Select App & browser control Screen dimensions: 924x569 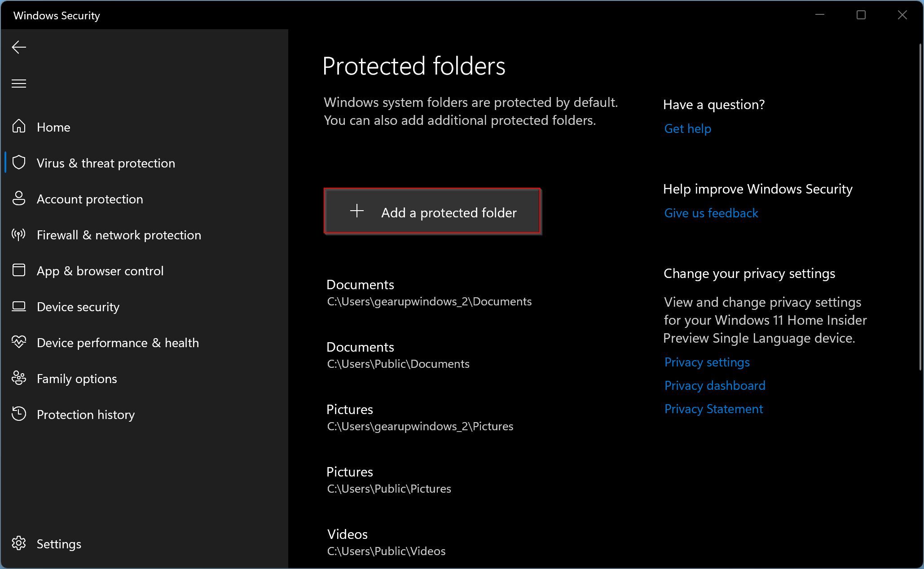tap(145, 271)
